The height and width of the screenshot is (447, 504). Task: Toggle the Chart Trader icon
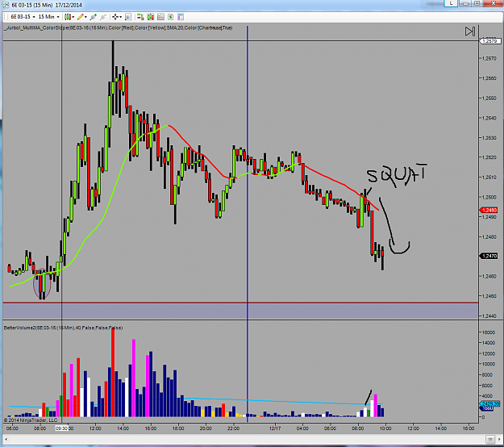(x=140, y=17)
